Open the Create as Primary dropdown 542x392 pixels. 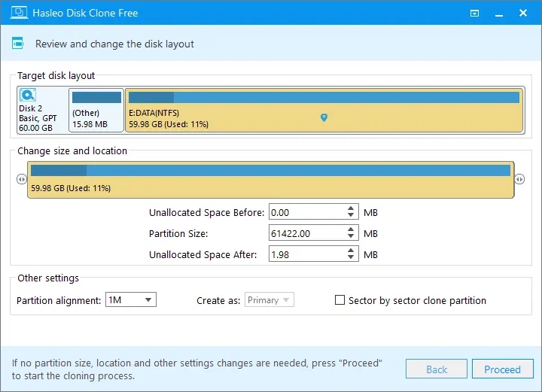pos(269,299)
